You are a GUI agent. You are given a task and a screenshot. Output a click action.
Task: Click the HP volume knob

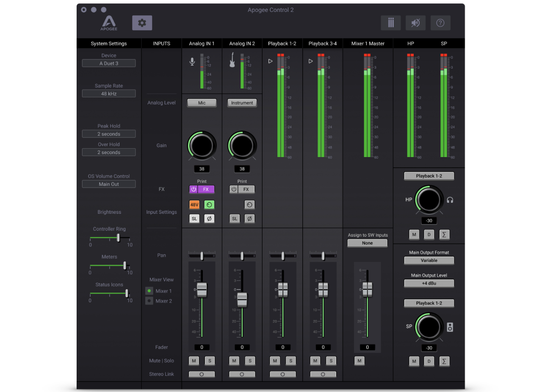point(429,200)
